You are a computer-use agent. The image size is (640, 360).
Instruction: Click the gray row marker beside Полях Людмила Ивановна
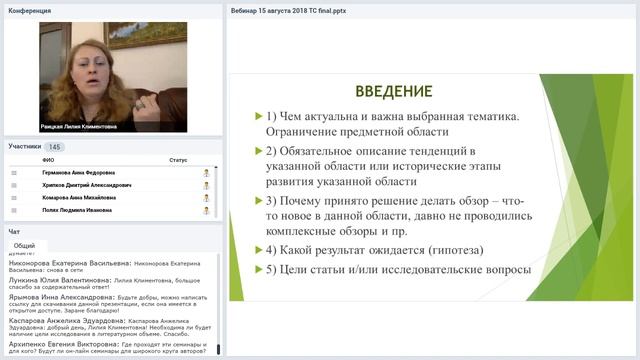(14, 211)
